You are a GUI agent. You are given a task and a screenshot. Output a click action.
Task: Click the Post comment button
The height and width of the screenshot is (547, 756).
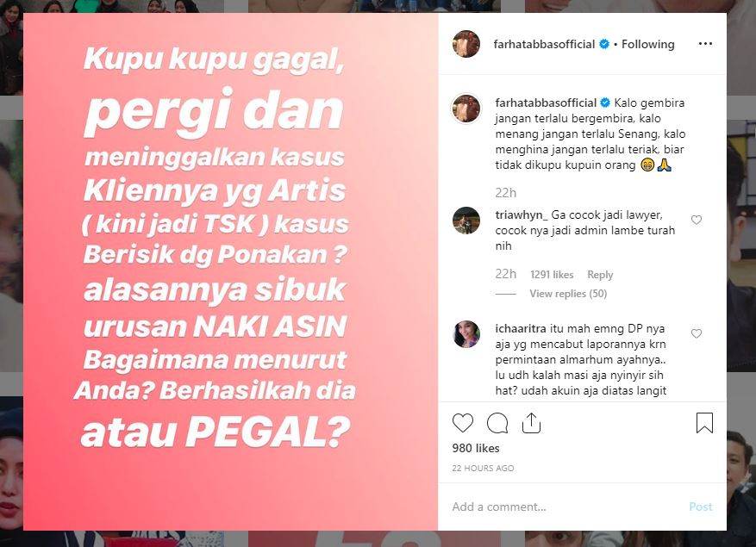click(x=701, y=507)
